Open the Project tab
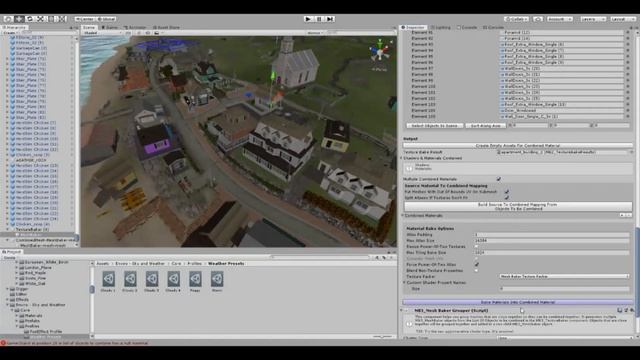 (11, 252)
